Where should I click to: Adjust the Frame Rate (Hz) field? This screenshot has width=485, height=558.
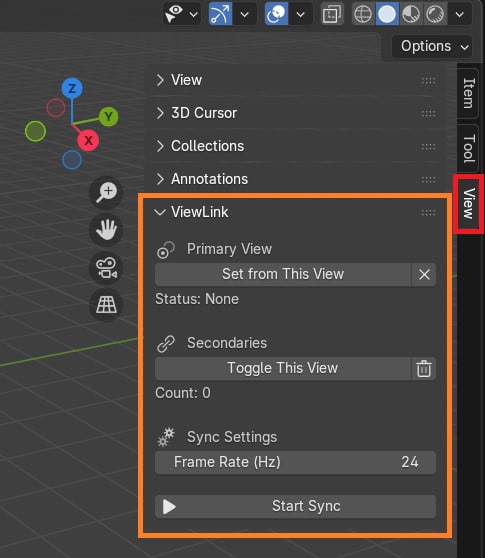click(x=295, y=462)
